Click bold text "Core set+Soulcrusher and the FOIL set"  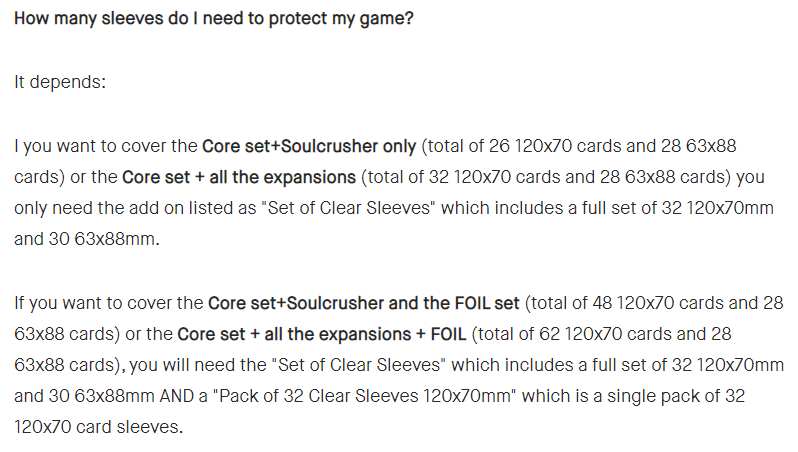(x=364, y=303)
